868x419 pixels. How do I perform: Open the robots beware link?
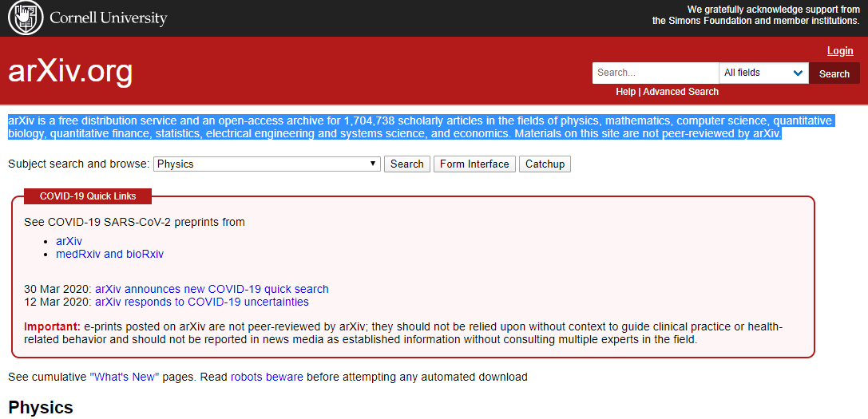click(x=267, y=377)
